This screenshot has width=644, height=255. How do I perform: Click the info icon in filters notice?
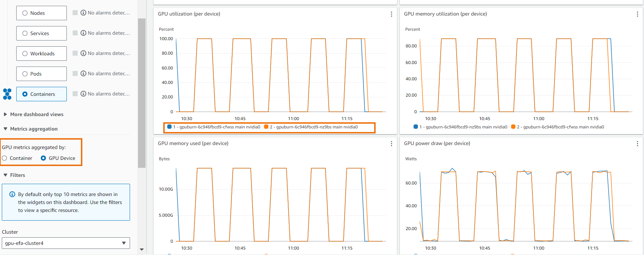(12, 194)
